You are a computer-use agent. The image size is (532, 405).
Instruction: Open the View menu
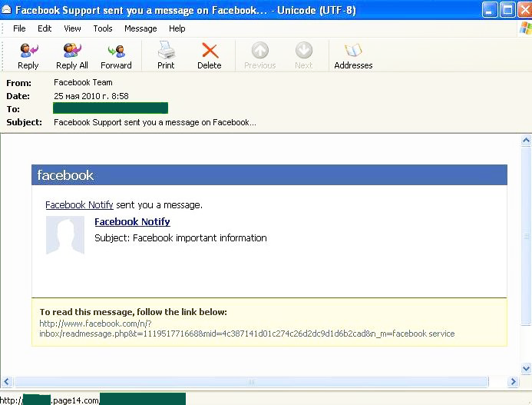coord(72,28)
